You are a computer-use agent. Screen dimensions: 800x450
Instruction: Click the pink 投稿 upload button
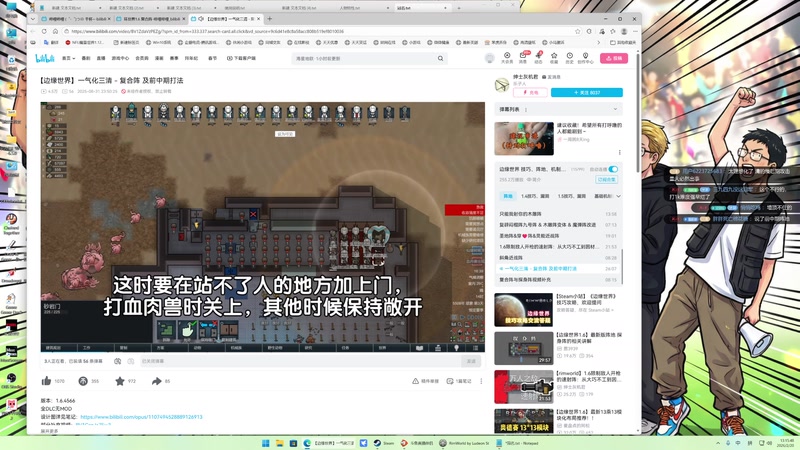tap(614, 58)
